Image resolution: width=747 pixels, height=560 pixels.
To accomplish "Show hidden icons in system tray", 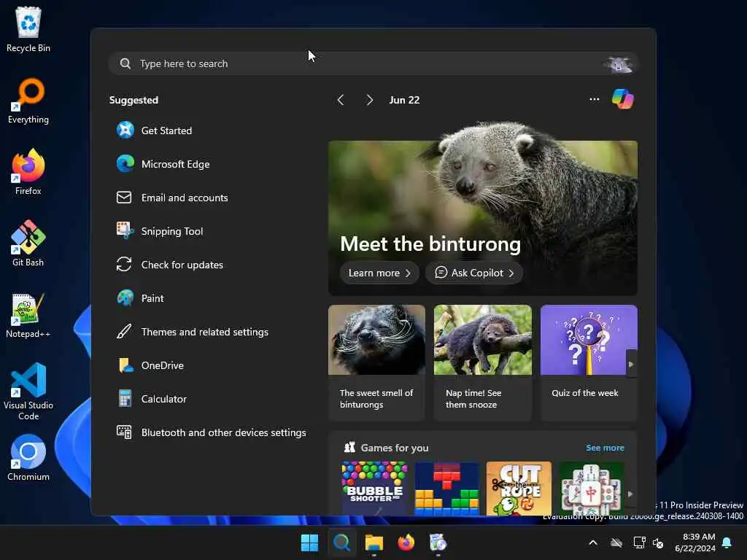I will point(593,542).
